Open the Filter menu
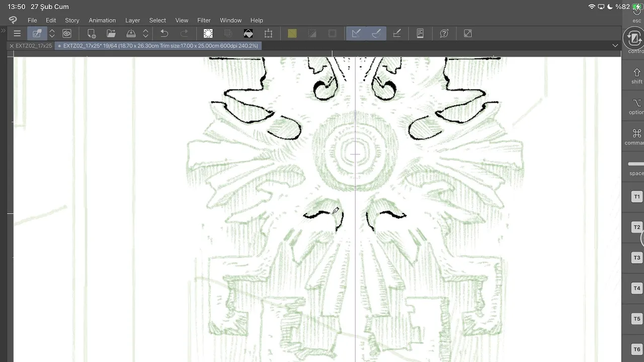Image resolution: width=644 pixels, height=362 pixels. (x=204, y=20)
